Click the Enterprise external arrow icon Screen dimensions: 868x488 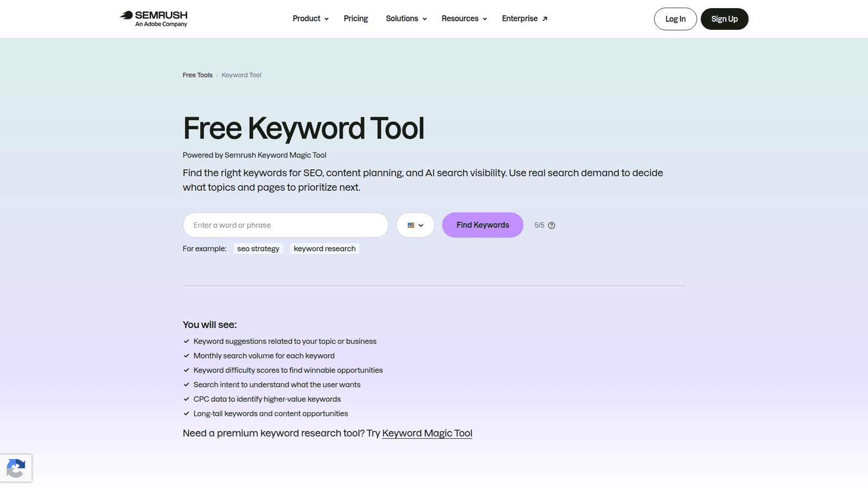point(545,19)
